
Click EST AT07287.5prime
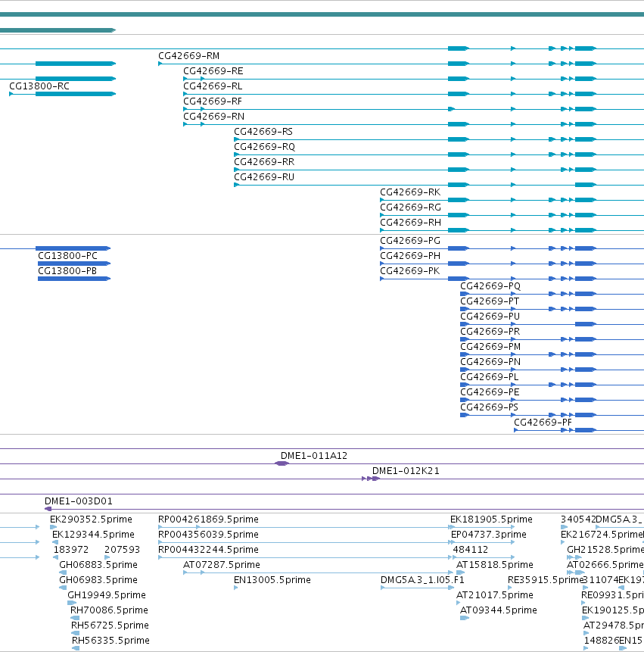click(222, 565)
